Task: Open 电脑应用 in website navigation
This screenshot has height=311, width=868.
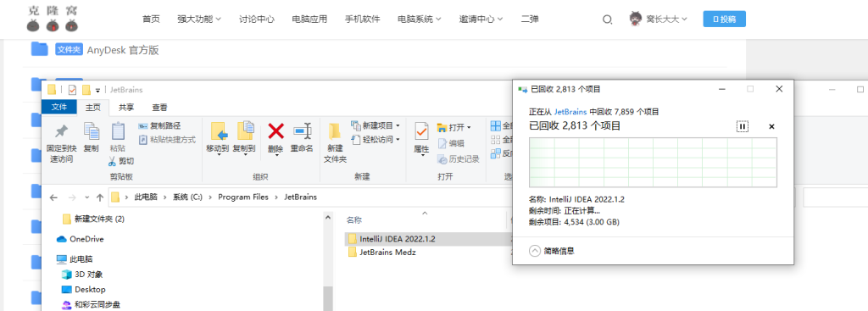Action: tap(309, 19)
